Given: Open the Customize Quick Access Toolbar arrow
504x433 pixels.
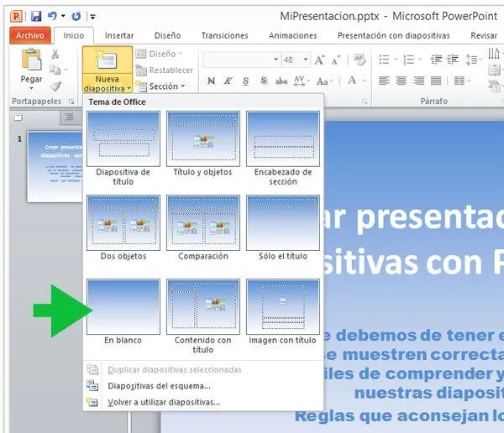Looking at the screenshot, I should [x=92, y=17].
